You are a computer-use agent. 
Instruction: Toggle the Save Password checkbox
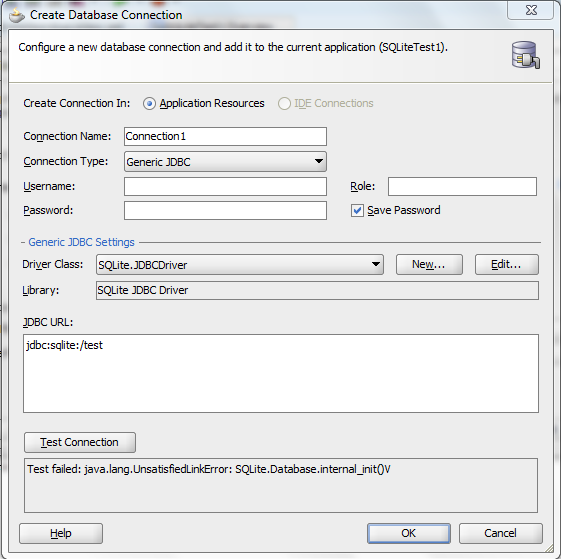coord(357,210)
